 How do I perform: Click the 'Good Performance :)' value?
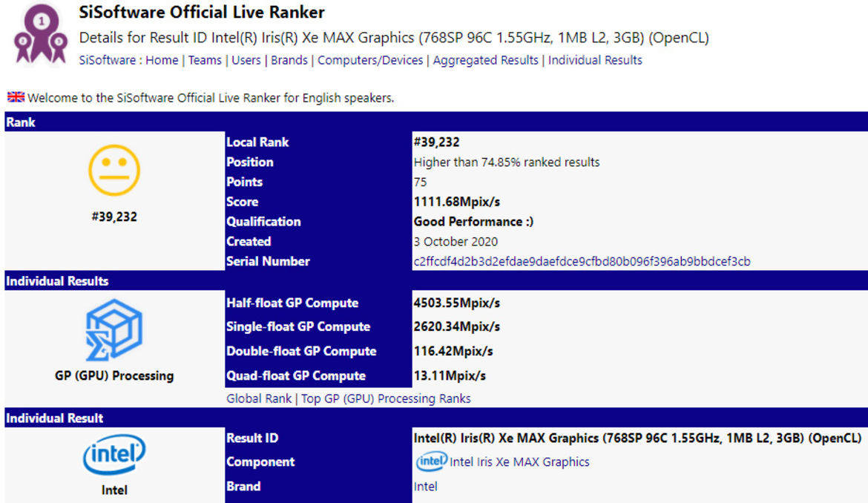(x=473, y=221)
